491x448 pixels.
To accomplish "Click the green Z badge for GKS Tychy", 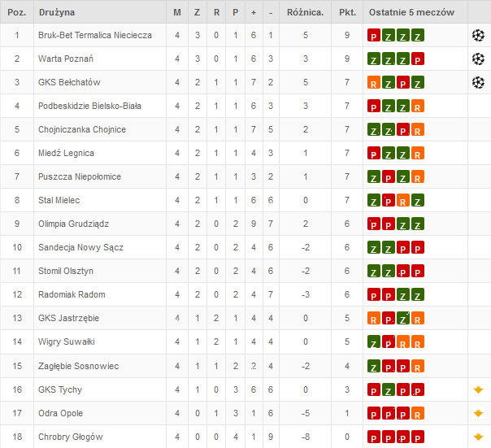I will click(389, 389).
